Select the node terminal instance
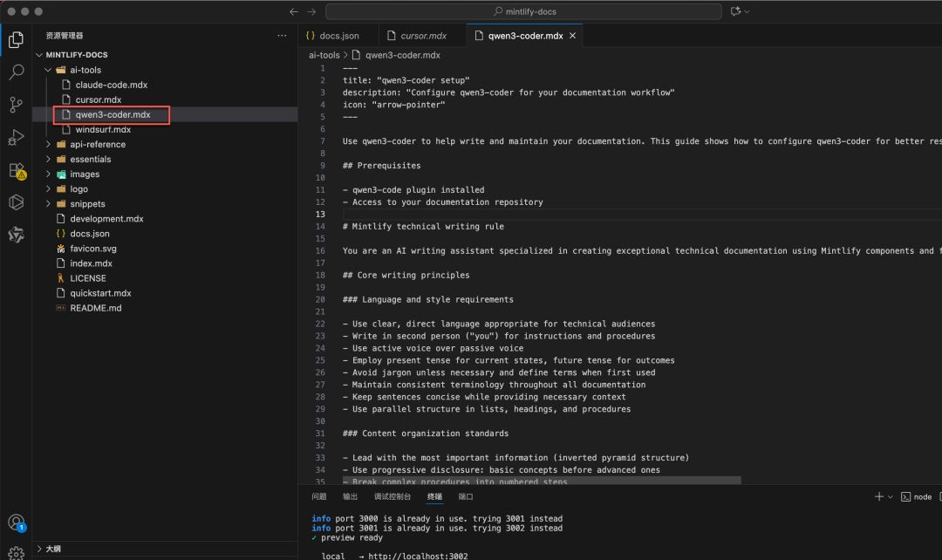This screenshot has height=560, width=942. tap(916, 497)
